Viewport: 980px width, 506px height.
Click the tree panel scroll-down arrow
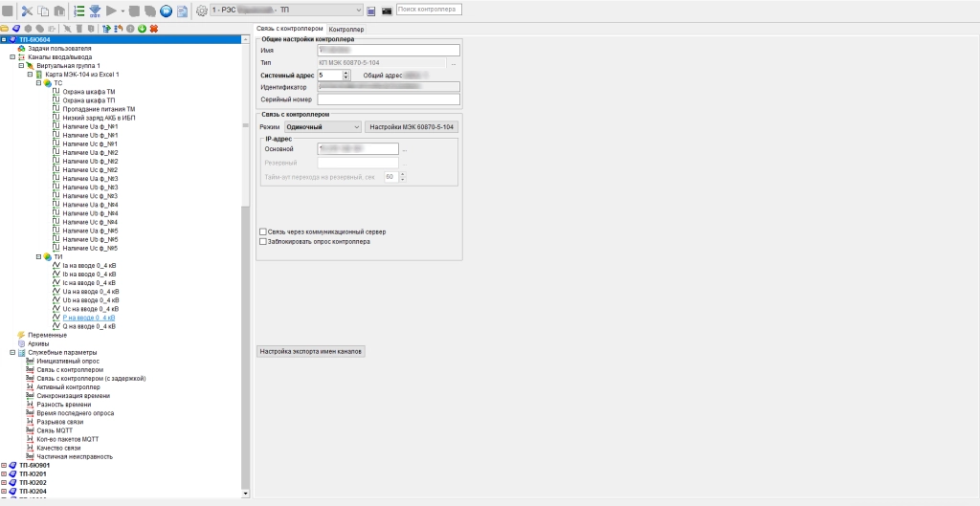click(x=245, y=494)
